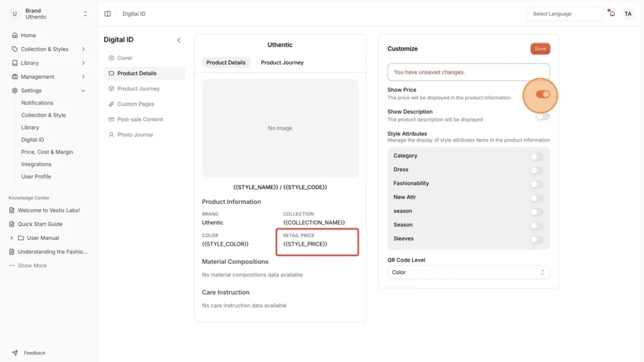Click the Show More ellipsis icon

click(x=12, y=265)
